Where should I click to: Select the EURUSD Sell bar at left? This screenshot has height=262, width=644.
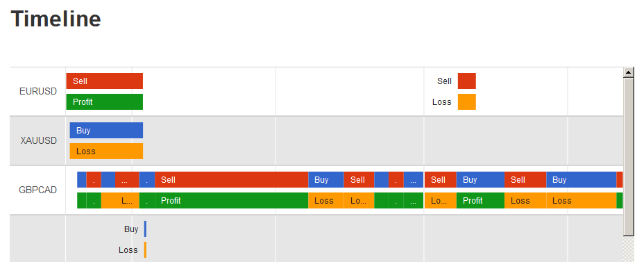[x=104, y=81]
